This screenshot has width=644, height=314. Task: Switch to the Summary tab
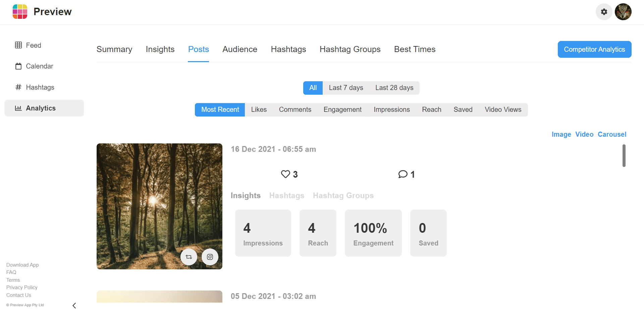[x=114, y=49]
